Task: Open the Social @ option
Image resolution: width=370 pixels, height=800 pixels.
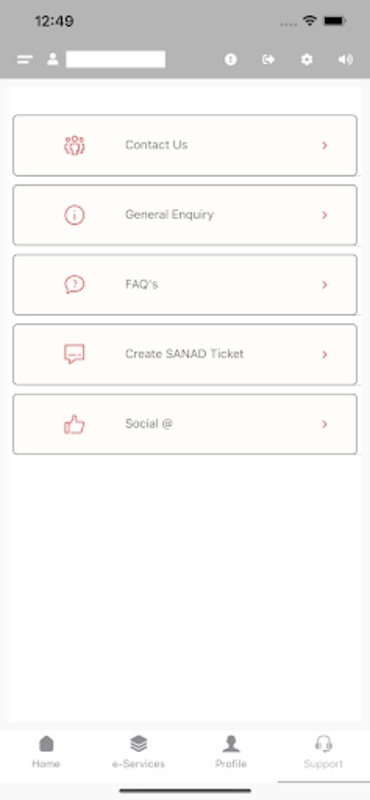Action: pos(185,424)
